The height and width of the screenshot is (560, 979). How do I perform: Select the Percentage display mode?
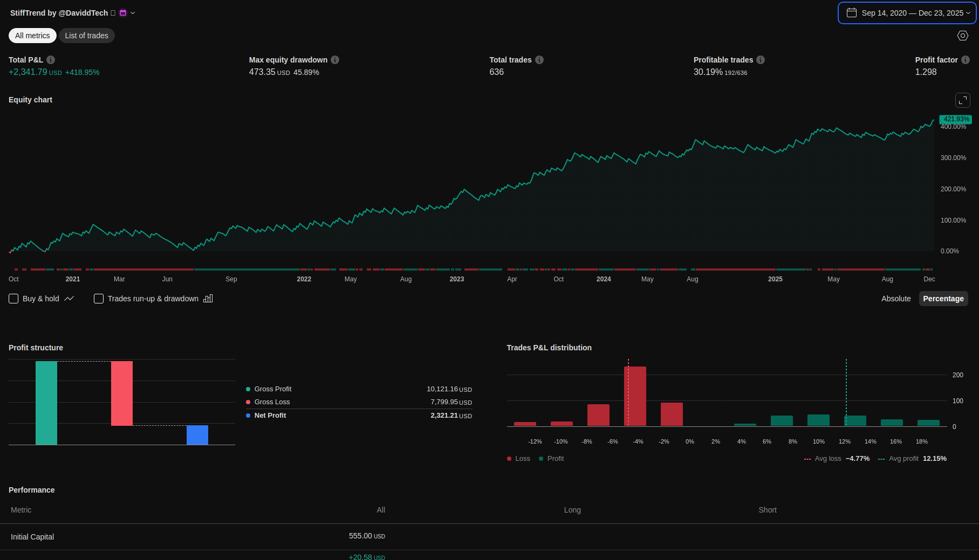point(943,299)
